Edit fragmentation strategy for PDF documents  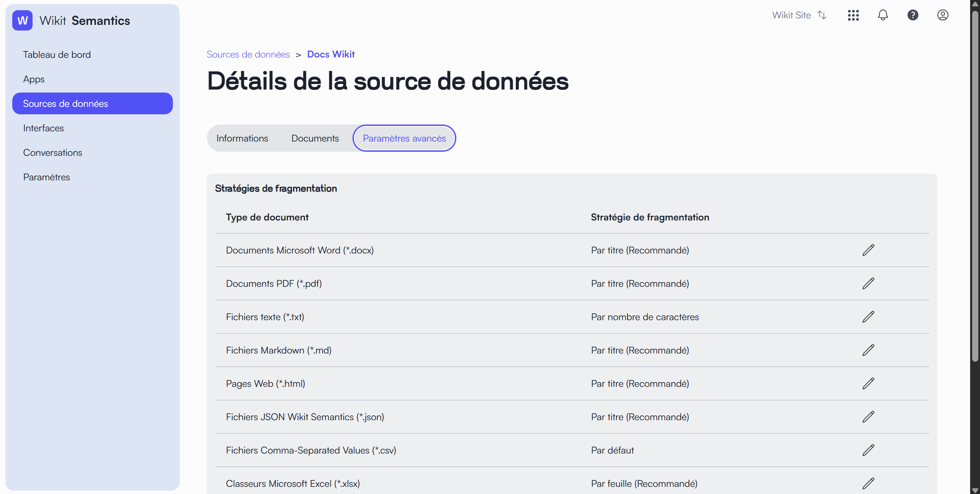[868, 284]
